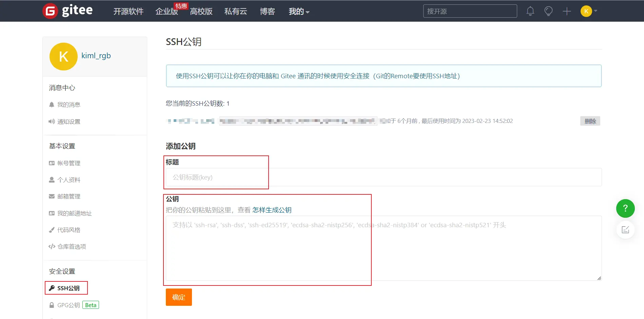Click the 公钥标题 title input field

click(x=383, y=177)
